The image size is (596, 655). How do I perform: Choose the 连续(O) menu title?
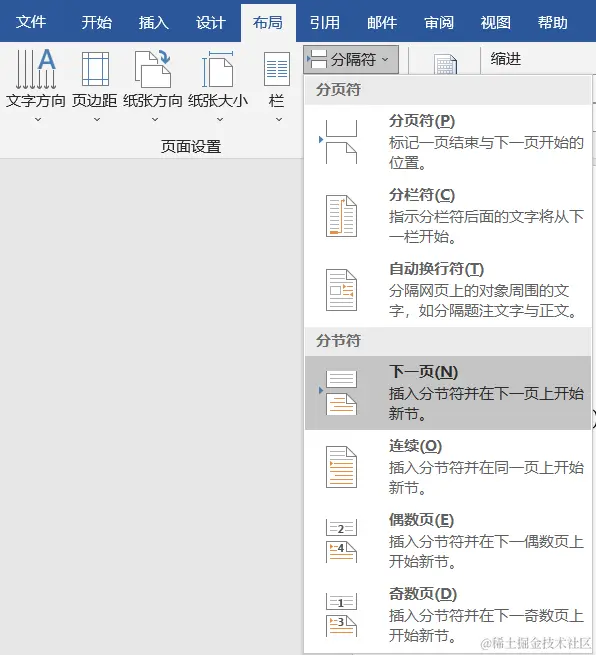415,446
